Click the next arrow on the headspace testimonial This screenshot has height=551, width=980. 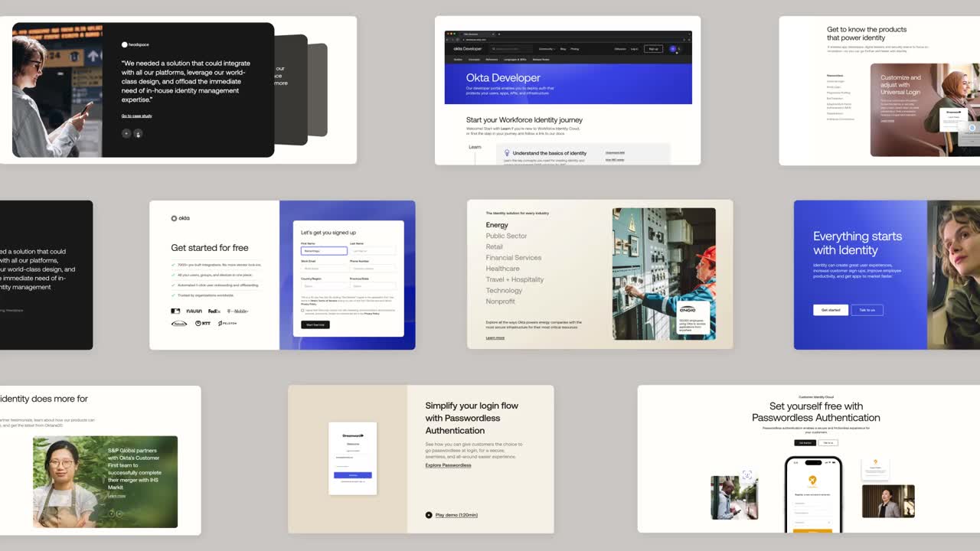pos(139,133)
